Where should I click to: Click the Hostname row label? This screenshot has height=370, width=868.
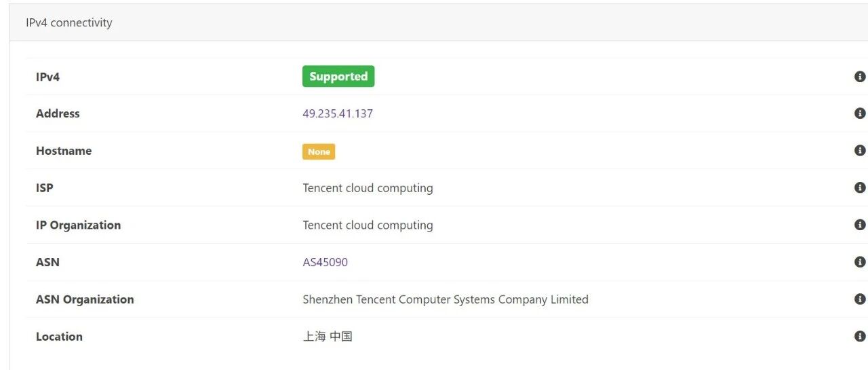[x=64, y=151]
